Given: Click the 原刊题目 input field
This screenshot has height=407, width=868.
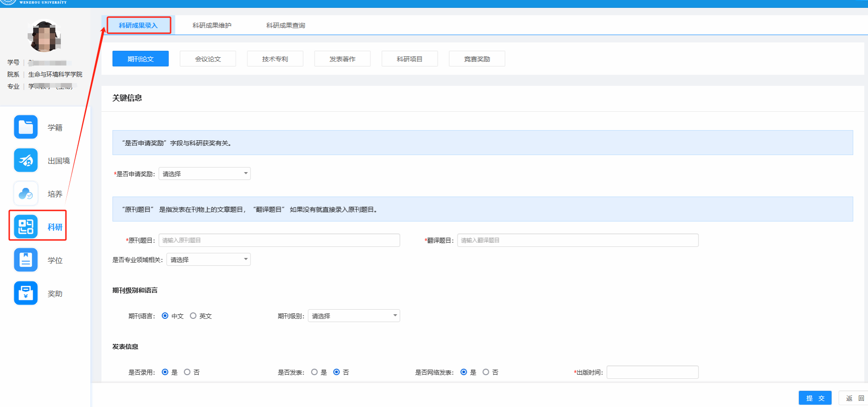Looking at the screenshot, I should (279, 240).
